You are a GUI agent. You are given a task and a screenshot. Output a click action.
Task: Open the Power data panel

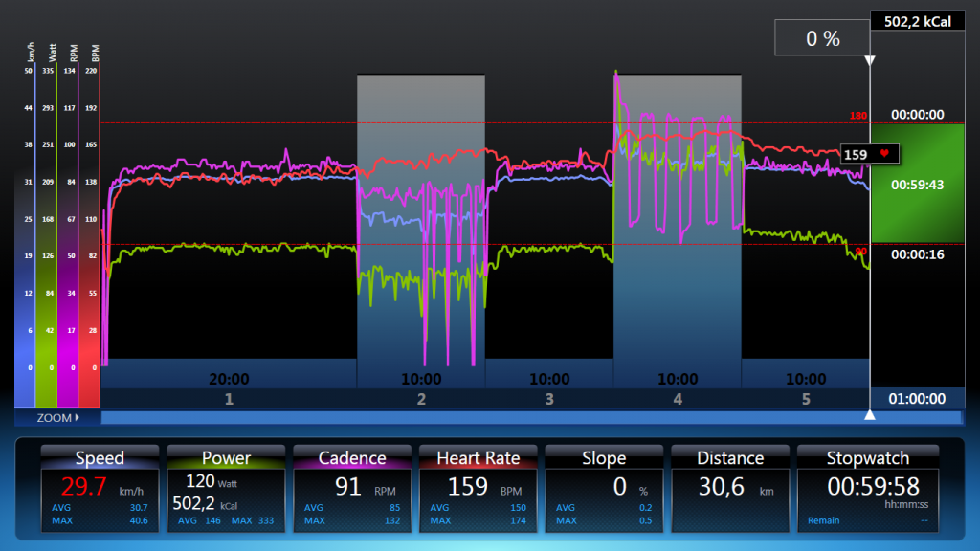226,458
